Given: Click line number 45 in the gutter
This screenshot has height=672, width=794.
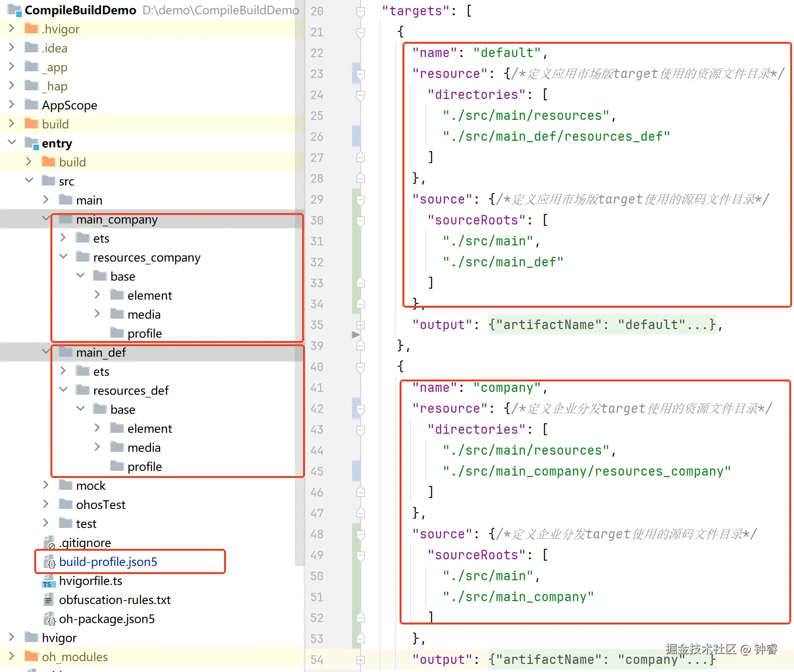Looking at the screenshot, I should click(x=317, y=472).
